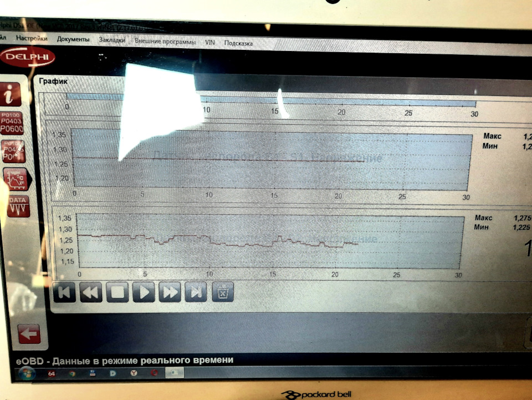The image size is (532, 400).
Task: Open the Yandex browser taskbar icon
Action: 134,373
